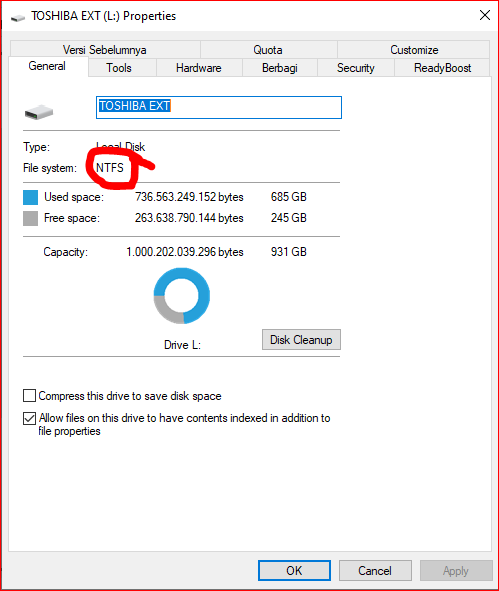
Task: Uncheck Allow files to have contents indexed
Action: (x=29, y=418)
